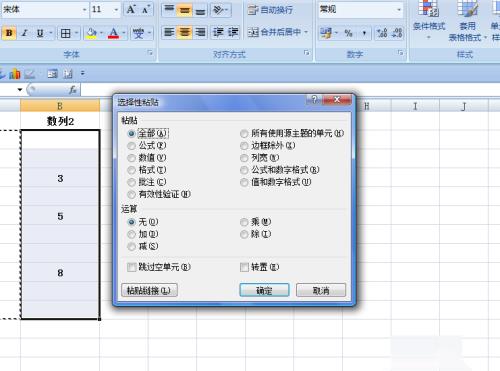This screenshot has height=371, width=500.
Task: Click the increase font size icon
Action: (131, 9)
